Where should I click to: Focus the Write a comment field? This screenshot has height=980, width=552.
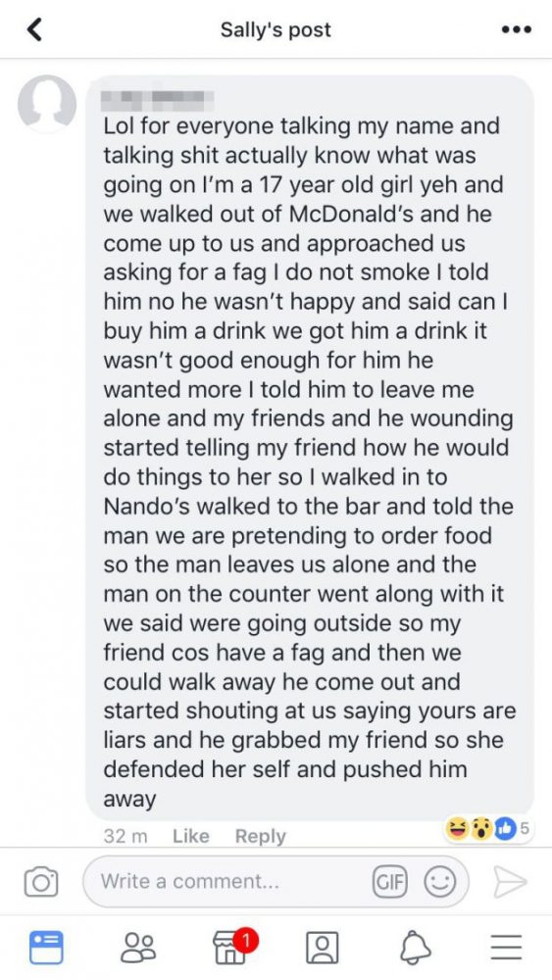point(276,882)
